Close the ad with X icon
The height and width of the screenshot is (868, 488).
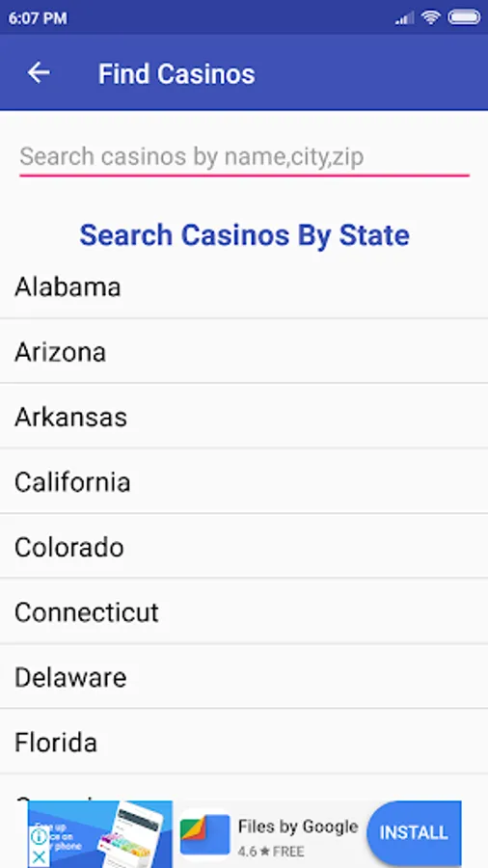(x=39, y=857)
